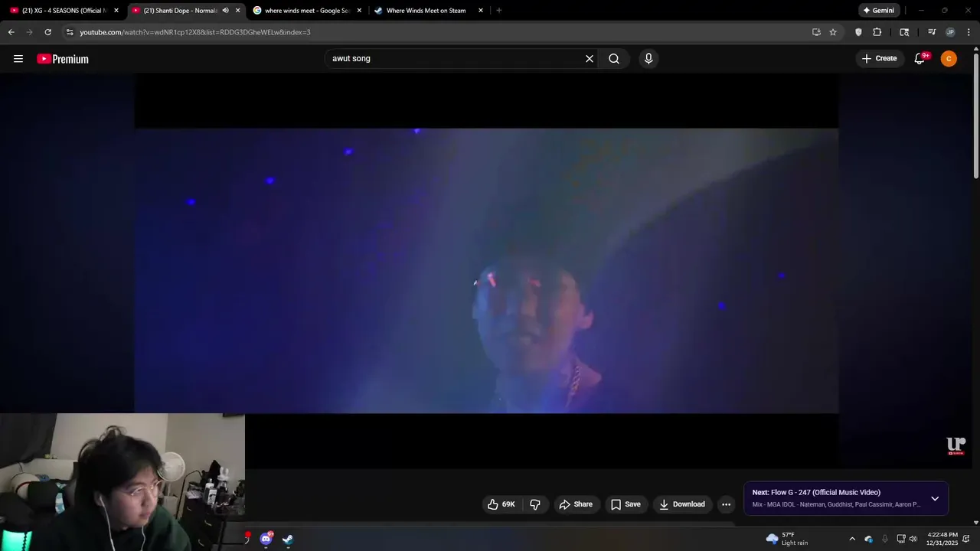
Task: Open Chrome extensions puzzle menu
Action: click(x=877, y=32)
